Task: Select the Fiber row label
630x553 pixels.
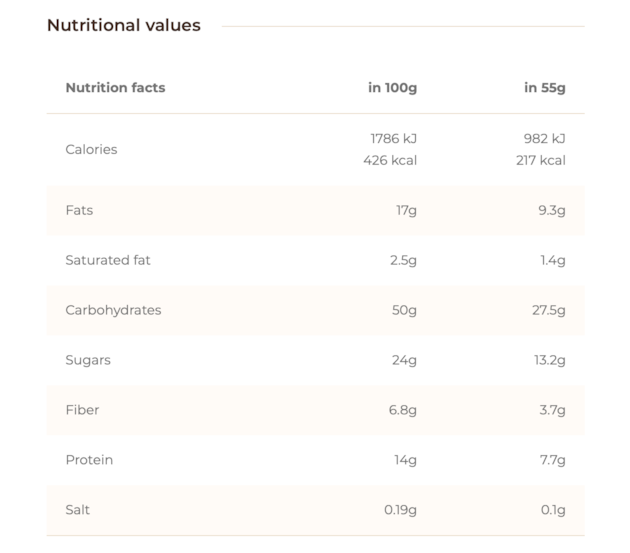Action: coord(82,410)
